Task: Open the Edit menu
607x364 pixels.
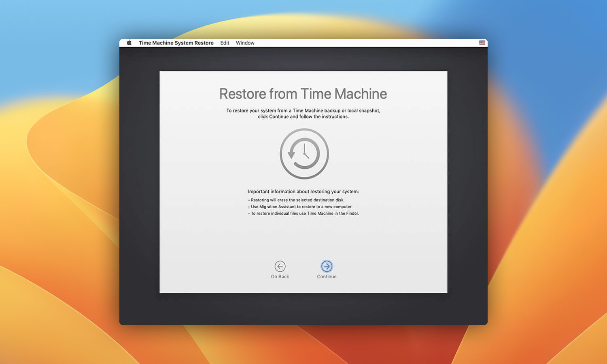Action: coord(225,43)
